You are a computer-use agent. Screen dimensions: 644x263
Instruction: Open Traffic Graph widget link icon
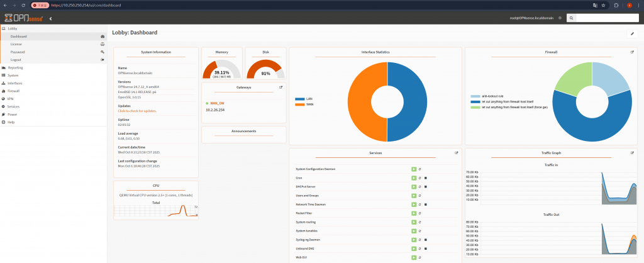pyautogui.click(x=632, y=153)
